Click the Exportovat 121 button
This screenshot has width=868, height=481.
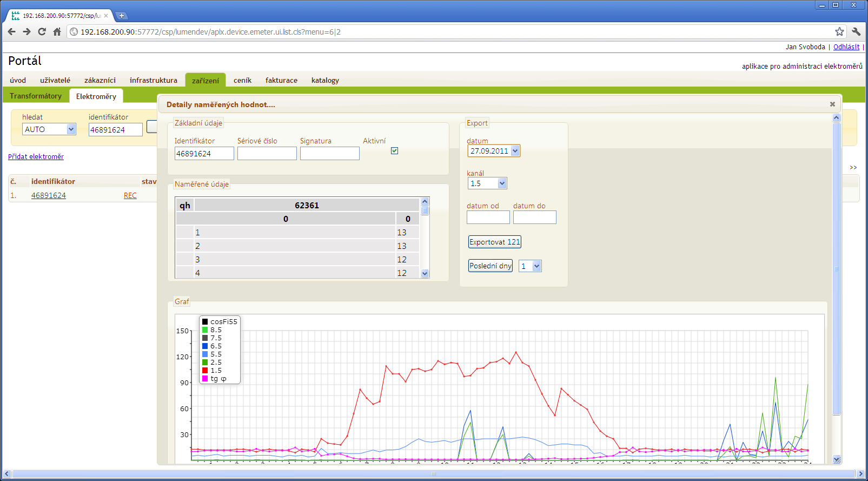tap(494, 242)
